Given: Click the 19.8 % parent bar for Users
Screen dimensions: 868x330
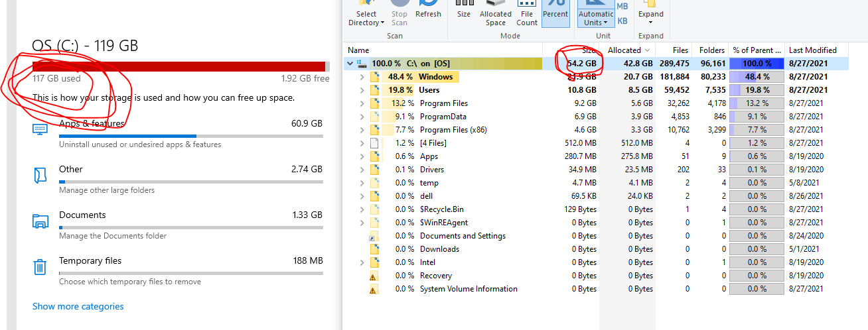Looking at the screenshot, I should click(x=757, y=90).
